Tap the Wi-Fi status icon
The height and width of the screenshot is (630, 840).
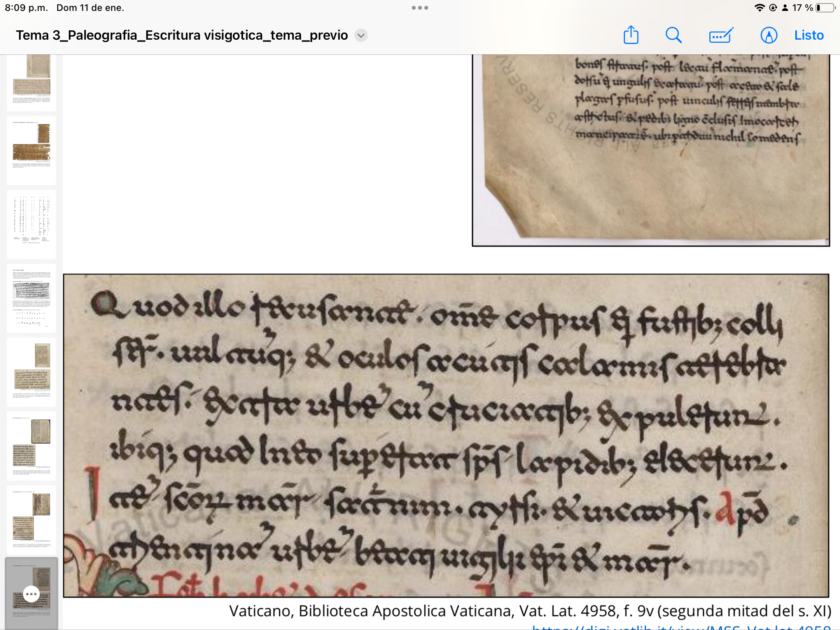click(759, 8)
